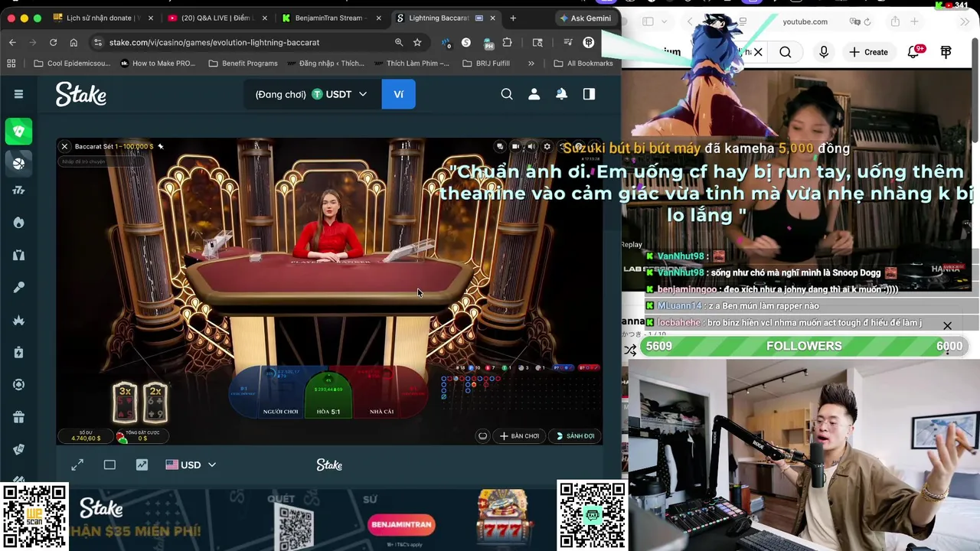Screen dimensions: 980x551
Task: Close the Baccarat game with X
Action: (x=64, y=146)
